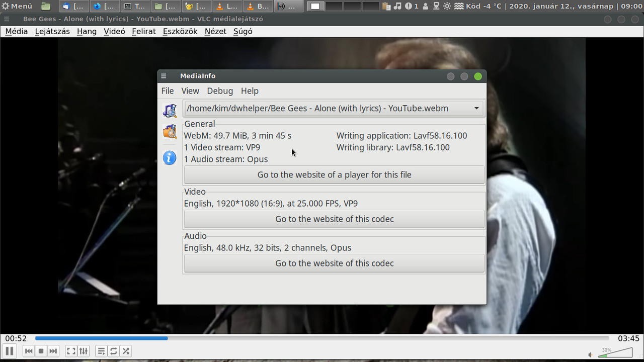
Task: Switch to the Firefox taskbar window
Action: tap(105, 6)
